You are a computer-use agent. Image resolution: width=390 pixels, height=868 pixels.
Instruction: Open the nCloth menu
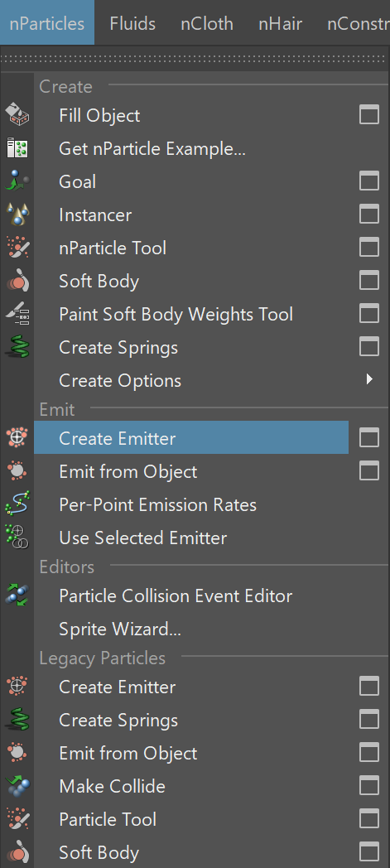coord(207,24)
